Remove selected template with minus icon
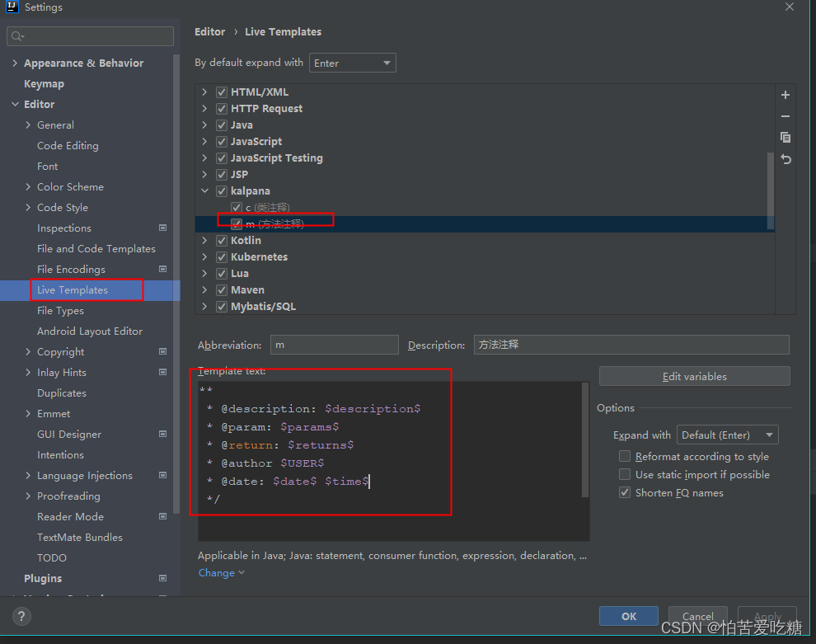Image resolution: width=816 pixels, height=644 pixels. coord(786,116)
